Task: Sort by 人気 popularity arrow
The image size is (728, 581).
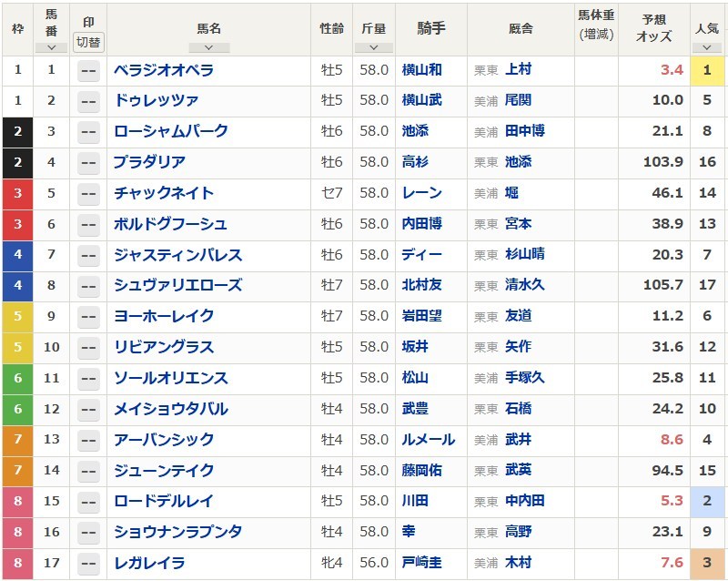Action: [x=707, y=47]
